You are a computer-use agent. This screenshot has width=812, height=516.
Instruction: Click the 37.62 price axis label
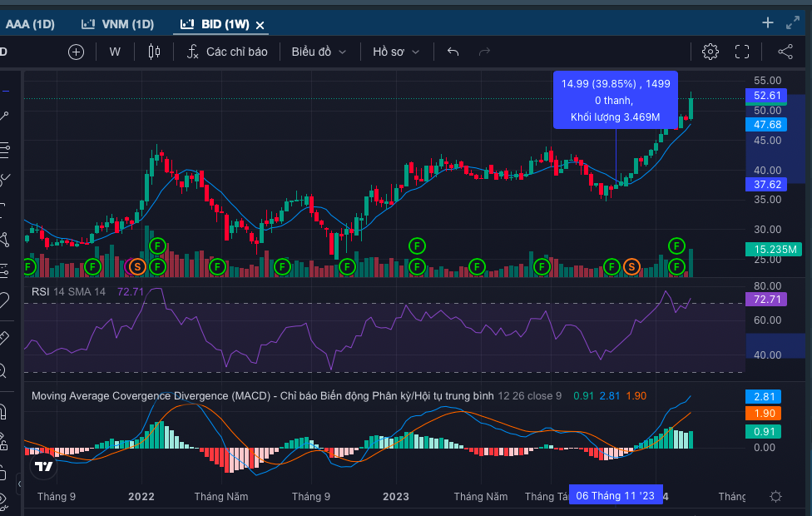pos(766,185)
